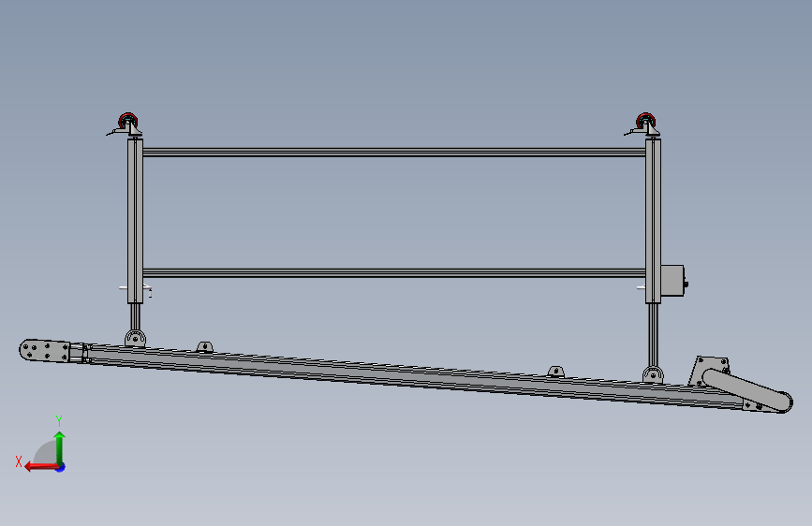Select the pivot bracket below the left post
Viewport: 812px width, 526px height.
[135, 338]
